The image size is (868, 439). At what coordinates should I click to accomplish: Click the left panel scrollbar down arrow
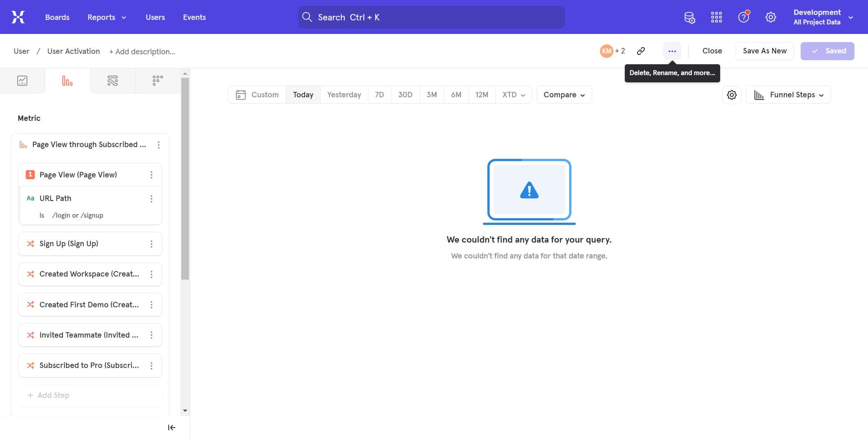[185, 411]
